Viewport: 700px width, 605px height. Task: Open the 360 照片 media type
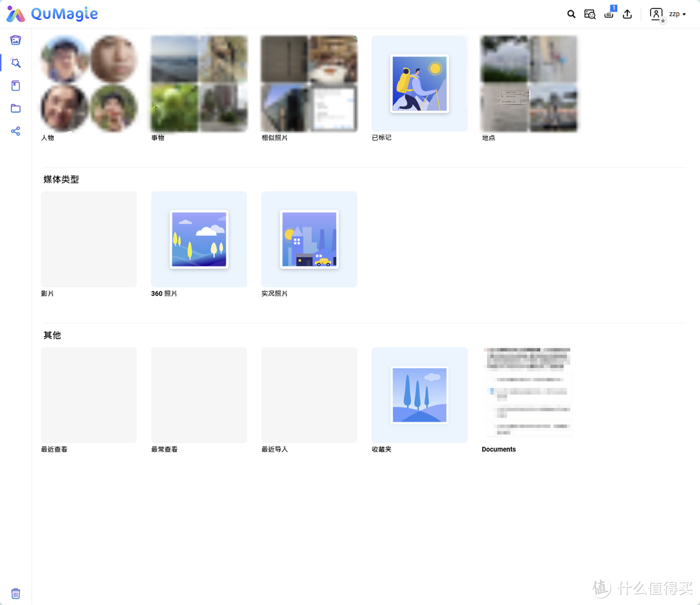point(199,239)
